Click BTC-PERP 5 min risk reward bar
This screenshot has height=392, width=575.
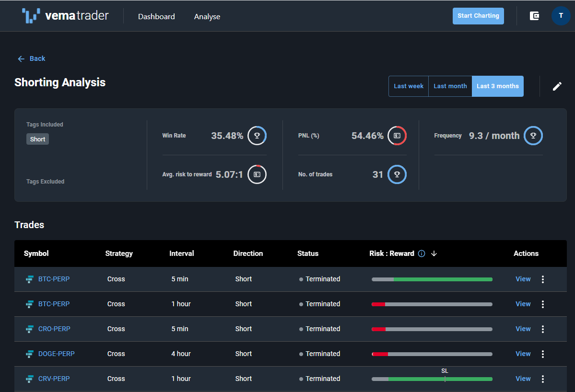point(432,279)
